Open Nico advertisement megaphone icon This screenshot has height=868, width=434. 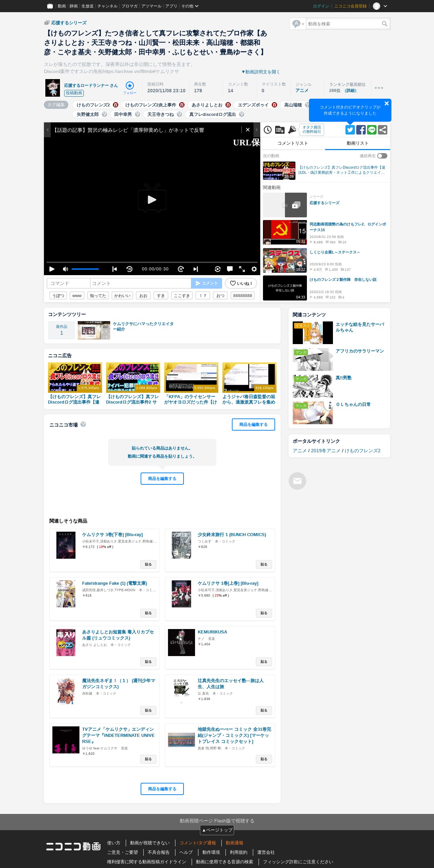click(292, 130)
